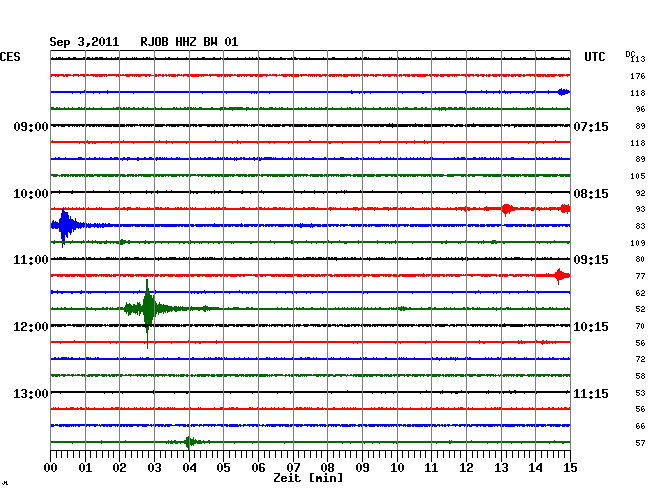Click the '09' minute axis label
This screenshot has height=494, width=650.
[x=362, y=467]
